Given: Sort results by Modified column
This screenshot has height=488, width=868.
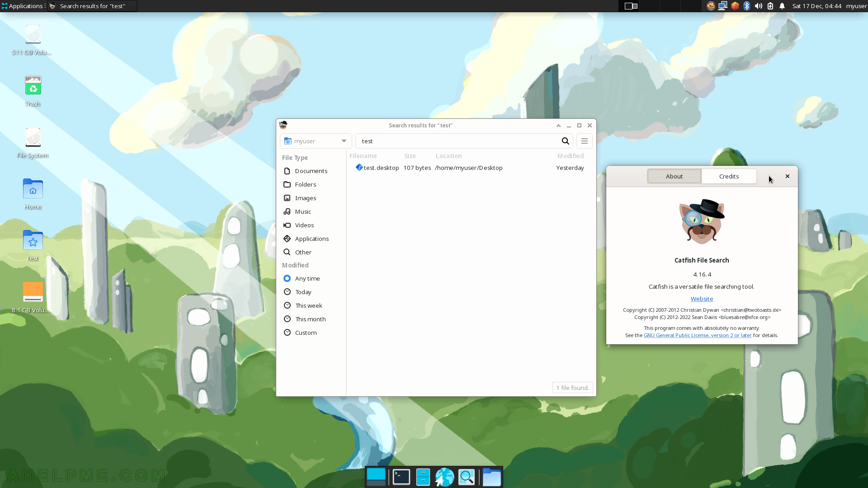Looking at the screenshot, I should (x=571, y=156).
